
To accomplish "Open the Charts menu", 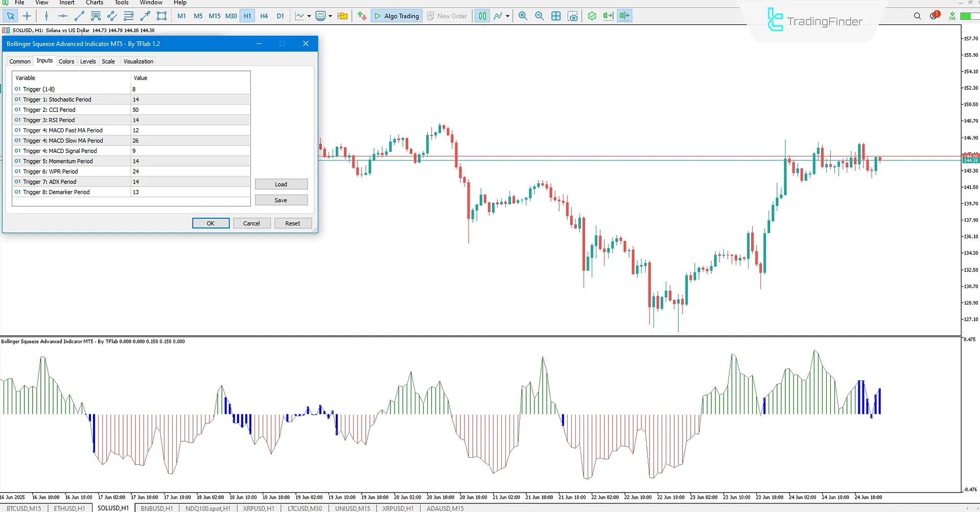I will (94, 3).
